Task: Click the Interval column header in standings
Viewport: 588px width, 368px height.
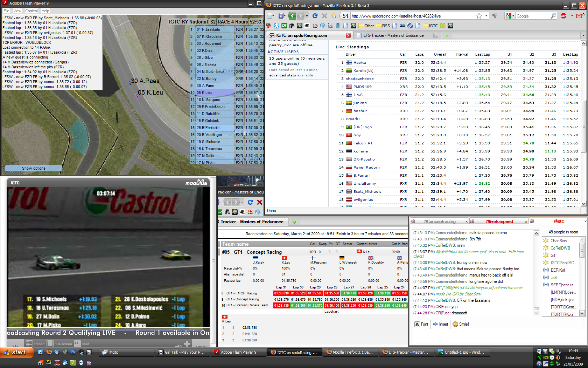Action: (462, 54)
